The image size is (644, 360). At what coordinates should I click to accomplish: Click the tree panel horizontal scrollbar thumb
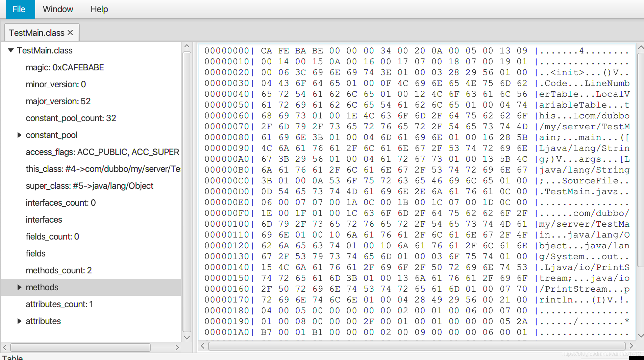pos(80,347)
